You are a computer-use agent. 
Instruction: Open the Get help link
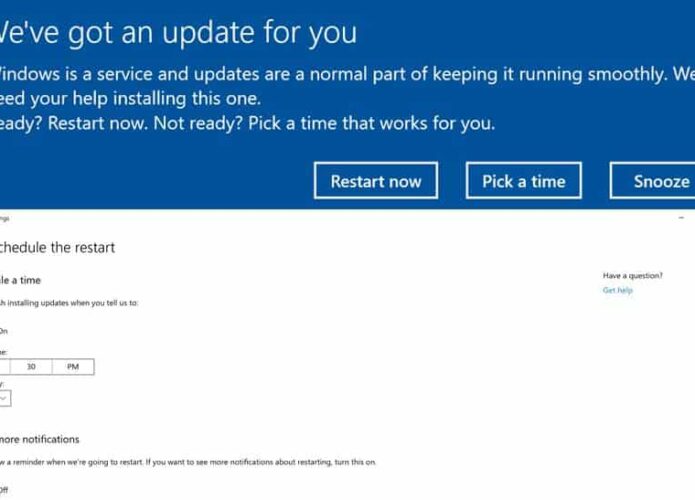click(617, 290)
